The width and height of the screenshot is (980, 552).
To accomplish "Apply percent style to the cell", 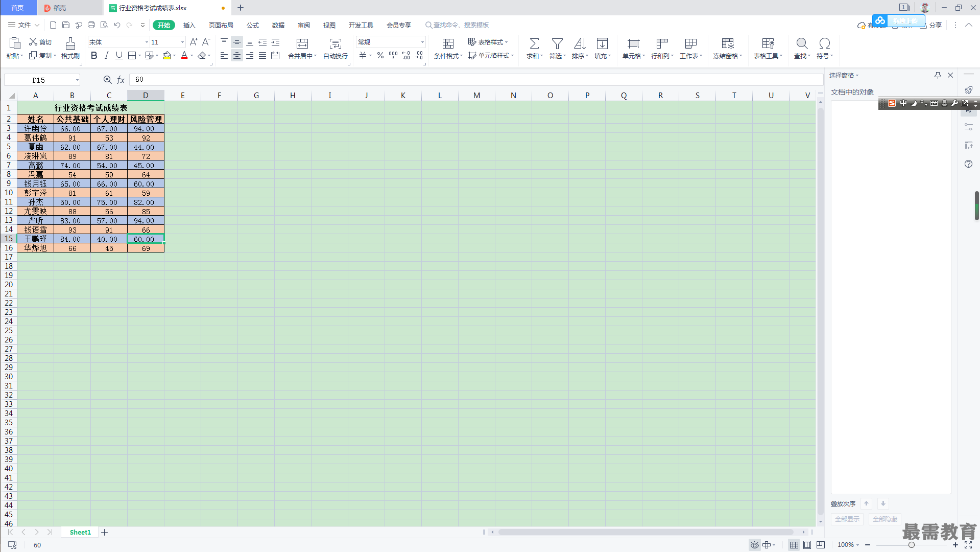I will (x=380, y=56).
